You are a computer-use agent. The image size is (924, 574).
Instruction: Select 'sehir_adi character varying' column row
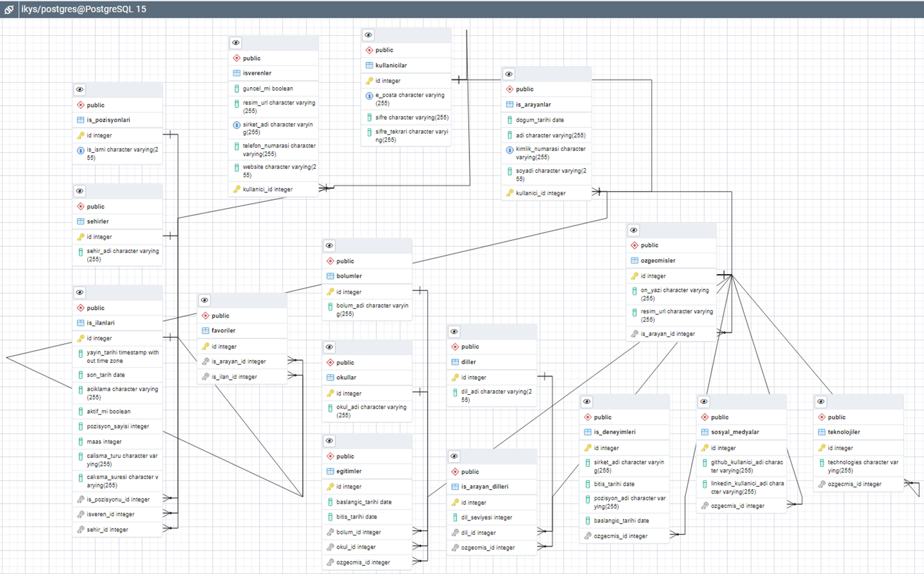click(118, 255)
